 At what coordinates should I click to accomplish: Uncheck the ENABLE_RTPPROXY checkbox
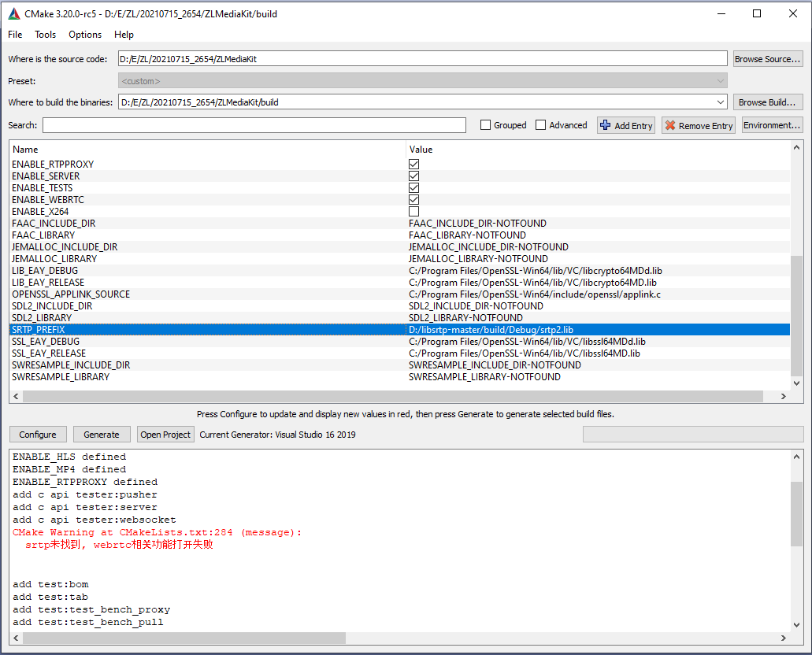(413, 164)
